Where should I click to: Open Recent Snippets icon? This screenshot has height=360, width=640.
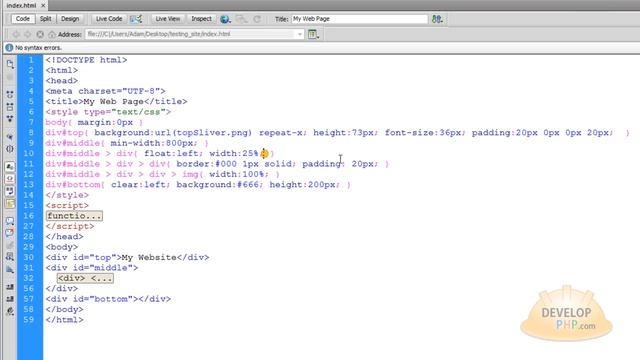coord(10,257)
